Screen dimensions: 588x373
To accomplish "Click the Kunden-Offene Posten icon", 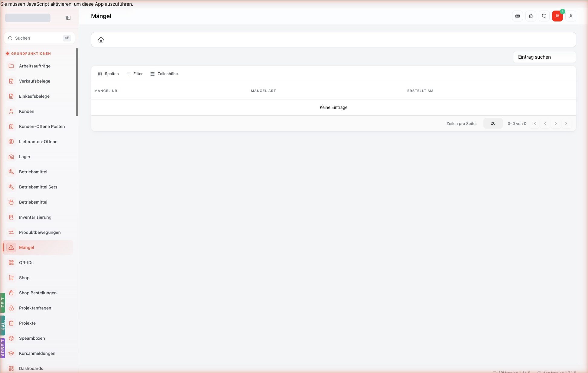I will pos(11,126).
